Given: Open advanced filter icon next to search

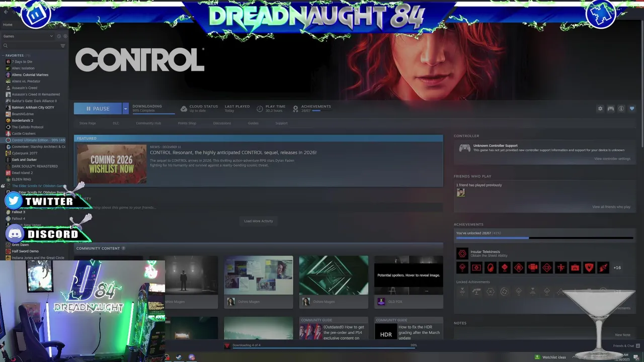Looking at the screenshot, I should pyautogui.click(x=63, y=46).
